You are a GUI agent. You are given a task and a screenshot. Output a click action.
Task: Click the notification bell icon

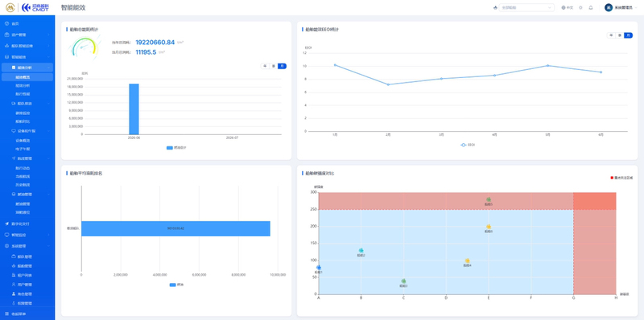[591, 7]
